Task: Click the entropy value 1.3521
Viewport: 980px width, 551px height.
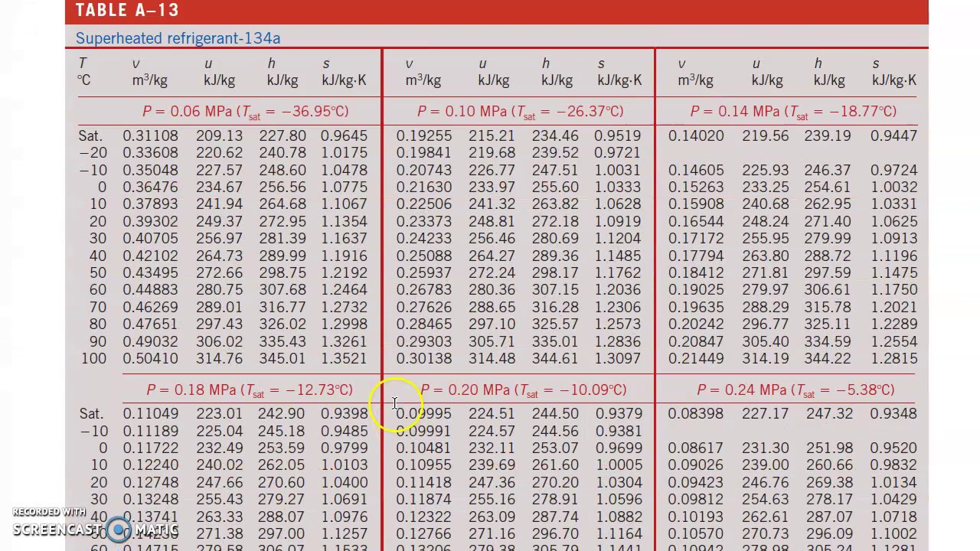Action: 344,359
